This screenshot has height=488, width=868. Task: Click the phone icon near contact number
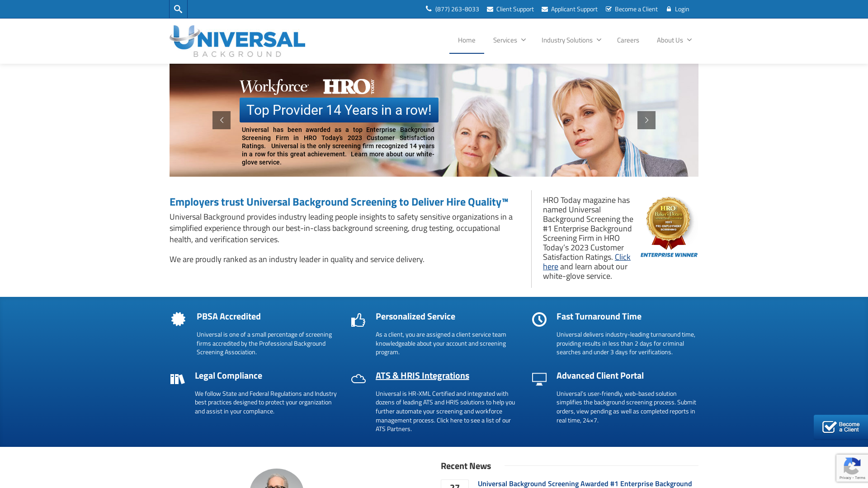point(428,8)
